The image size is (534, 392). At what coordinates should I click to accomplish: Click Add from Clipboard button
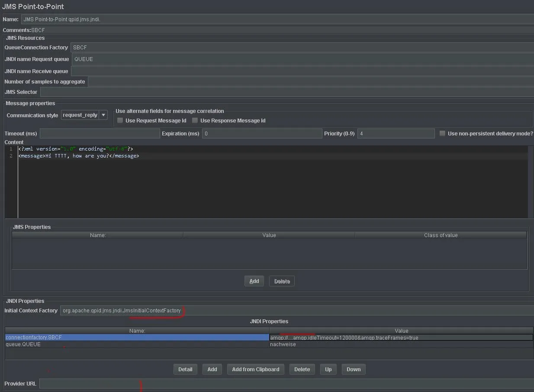[256, 370]
